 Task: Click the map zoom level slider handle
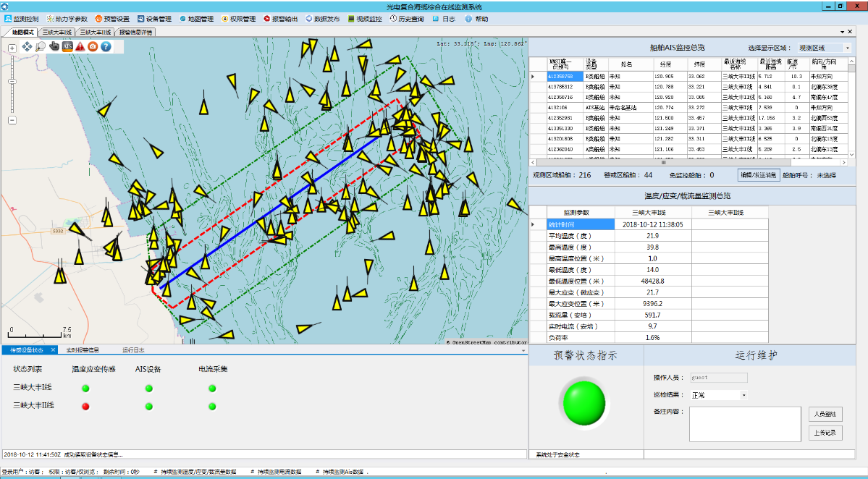(x=12, y=81)
